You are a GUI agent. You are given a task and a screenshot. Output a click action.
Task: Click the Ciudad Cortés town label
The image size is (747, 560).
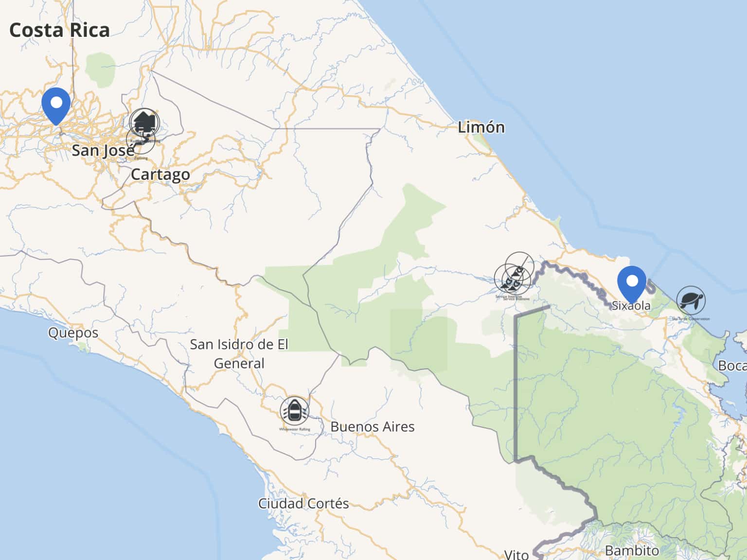pos(303,504)
